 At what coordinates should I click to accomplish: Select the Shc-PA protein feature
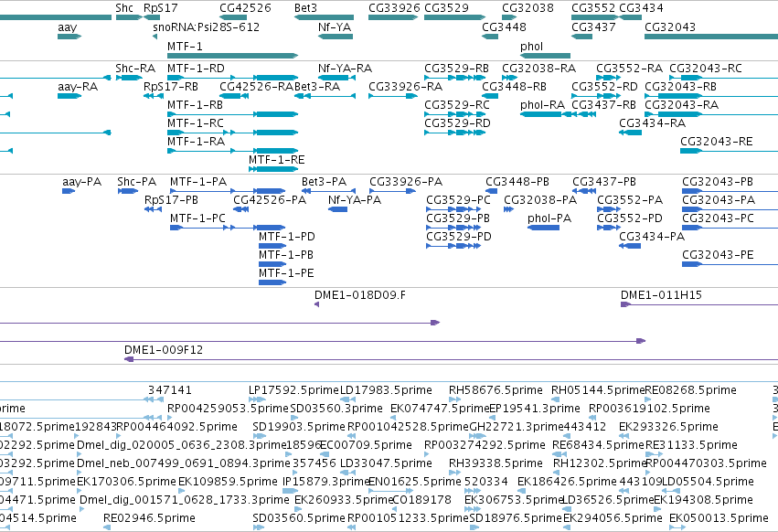pyautogui.click(x=128, y=191)
